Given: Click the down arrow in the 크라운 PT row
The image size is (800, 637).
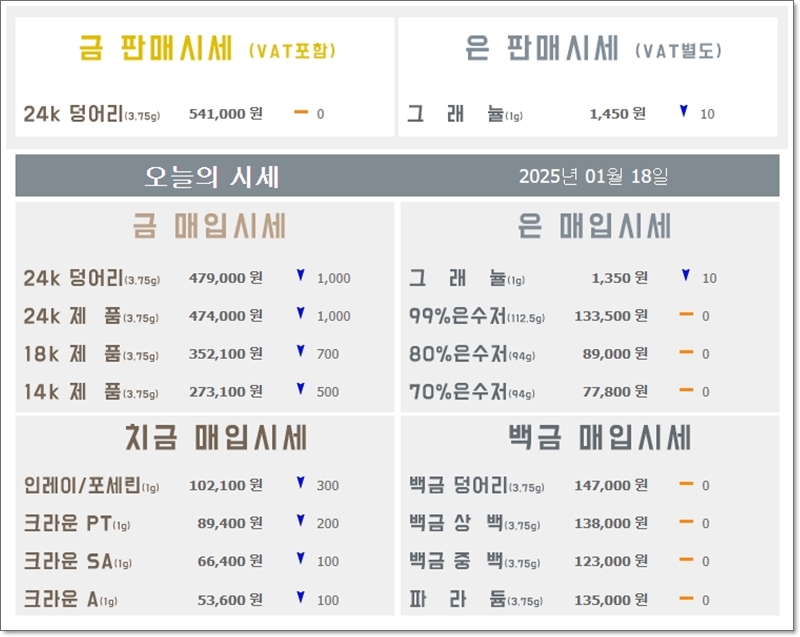Looking at the screenshot, I should (301, 521).
